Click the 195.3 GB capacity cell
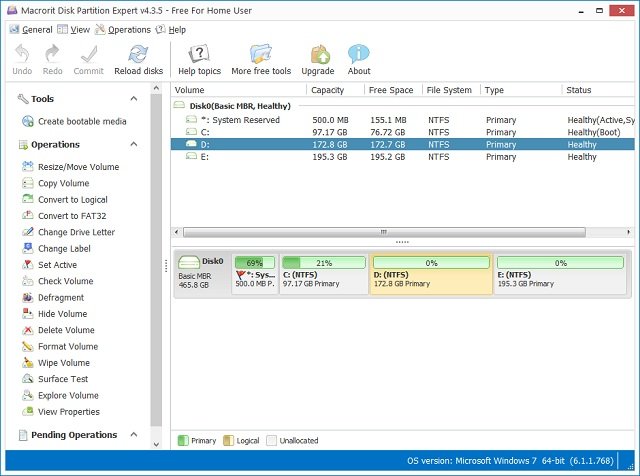The width and height of the screenshot is (640, 476). [x=330, y=157]
